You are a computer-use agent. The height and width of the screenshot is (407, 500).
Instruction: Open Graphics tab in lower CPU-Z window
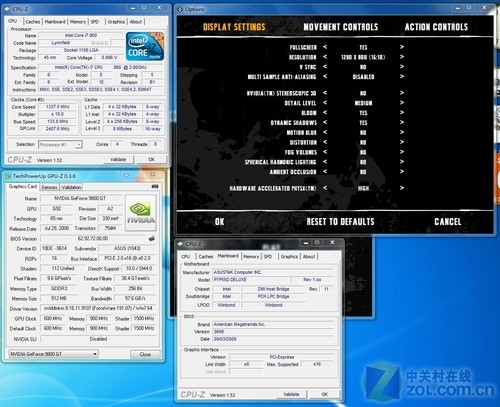(289, 256)
